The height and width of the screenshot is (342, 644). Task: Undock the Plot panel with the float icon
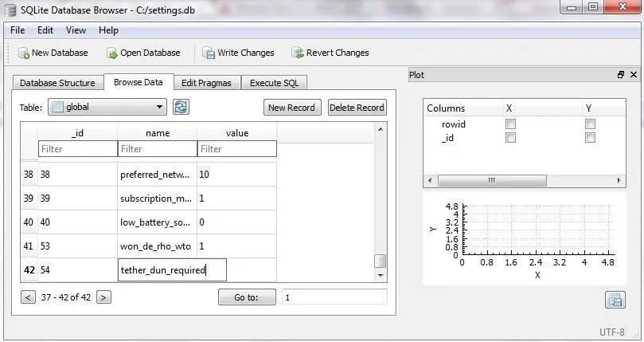(x=621, y=74)
